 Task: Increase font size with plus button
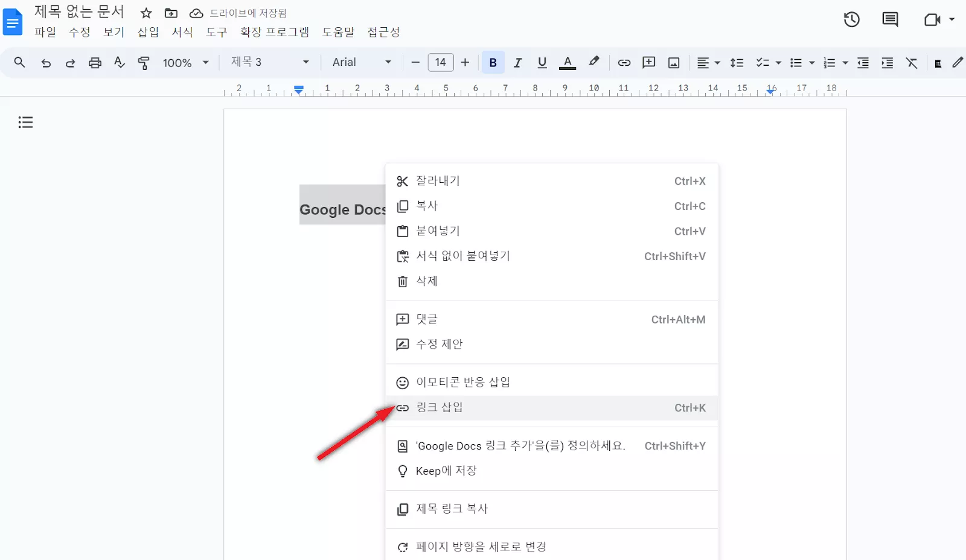(465, 62)
